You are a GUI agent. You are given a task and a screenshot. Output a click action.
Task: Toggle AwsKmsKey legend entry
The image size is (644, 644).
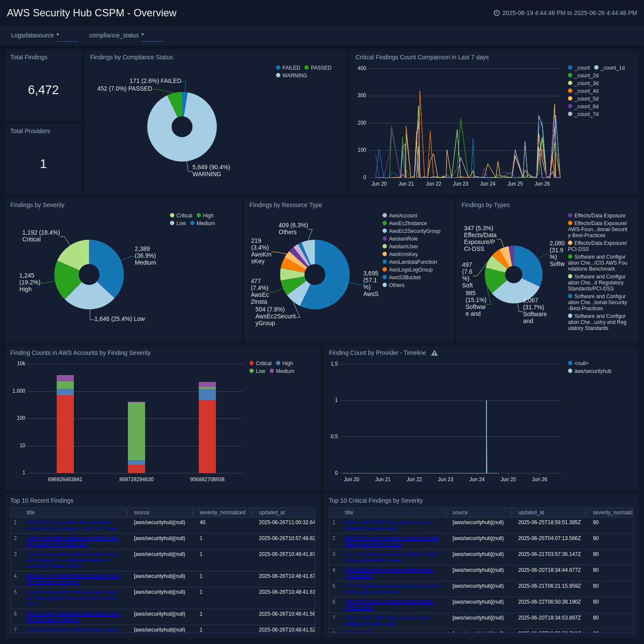[400, 254]
